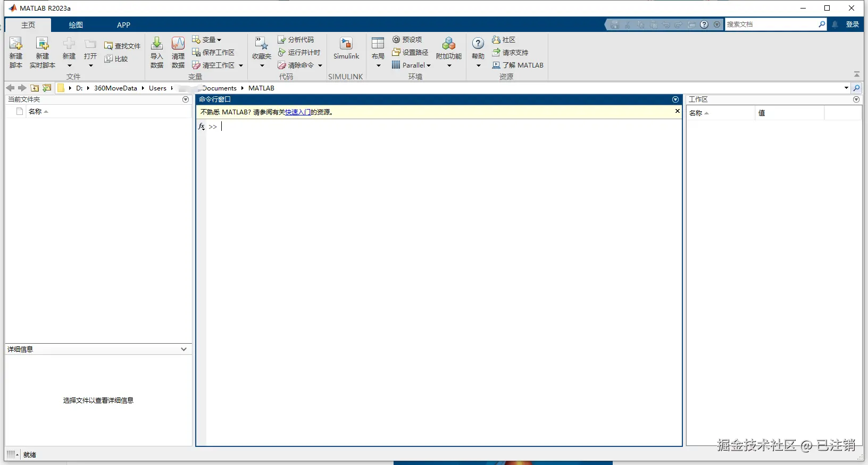Click the status bar icon beside 就绪

pyautogui.click(x=13, y=454)
